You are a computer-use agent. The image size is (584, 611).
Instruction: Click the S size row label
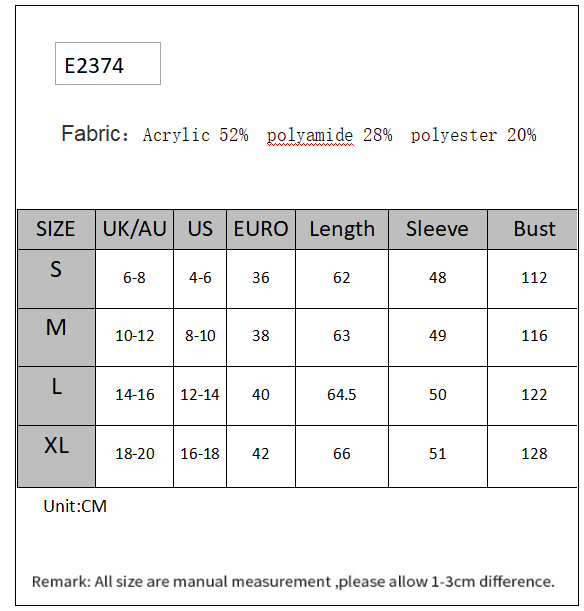tap(56, 279)
